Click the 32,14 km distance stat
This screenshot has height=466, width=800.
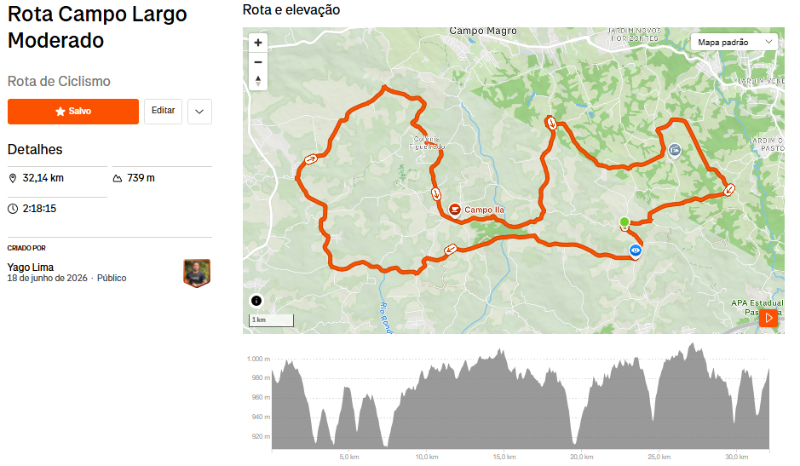click(x=43, y=178)
